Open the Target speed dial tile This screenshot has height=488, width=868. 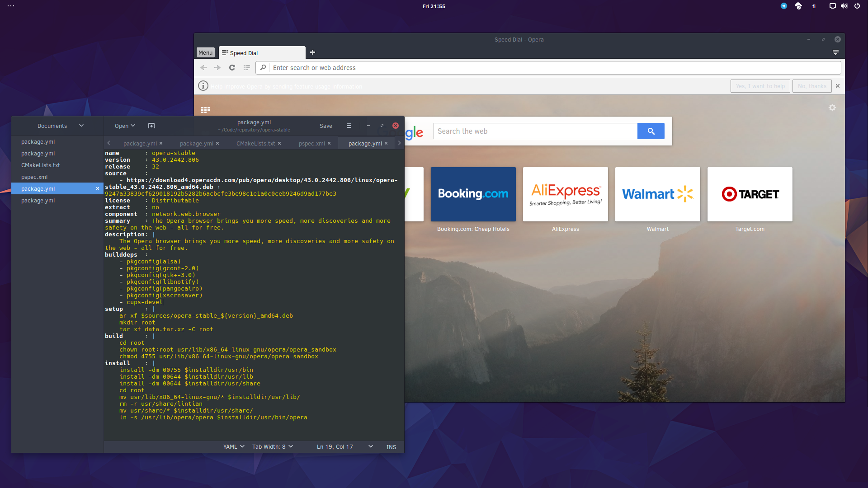(750, 194)
